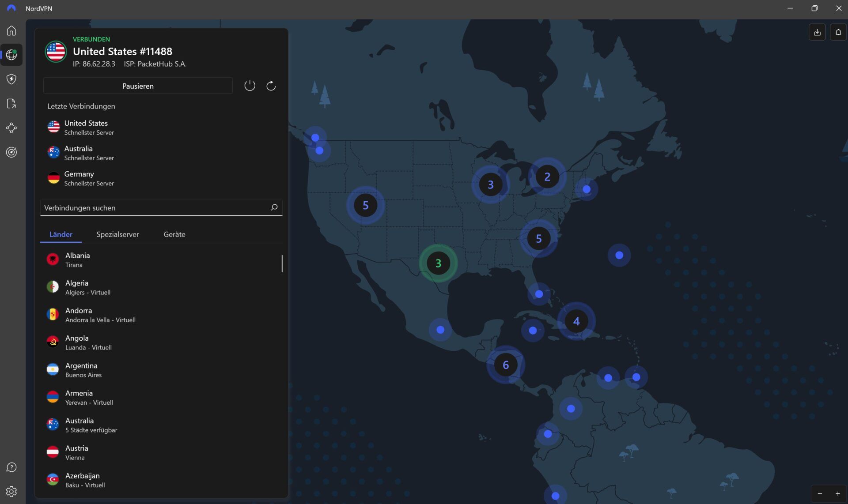Click the Angola flag icon

53,342
